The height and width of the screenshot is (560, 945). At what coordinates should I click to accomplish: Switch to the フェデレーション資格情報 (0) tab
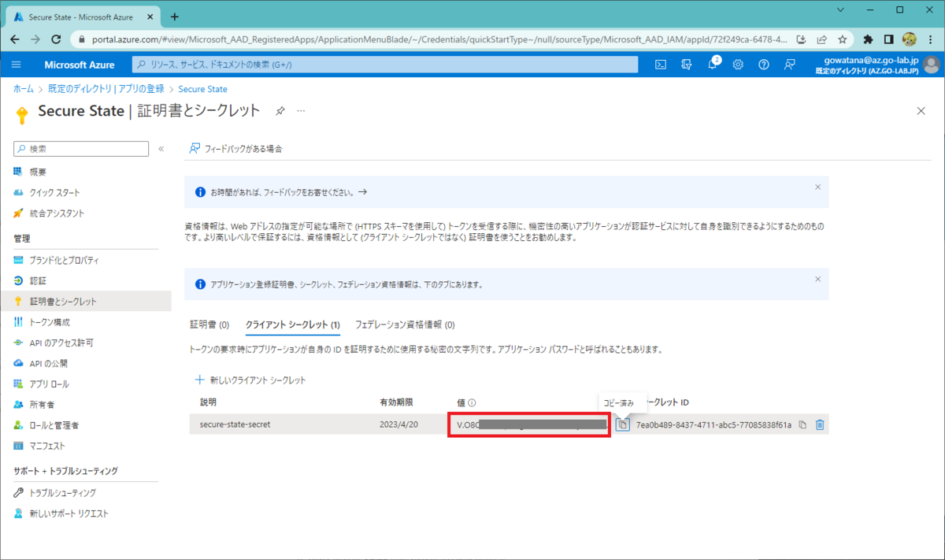(x=405, y=325)
